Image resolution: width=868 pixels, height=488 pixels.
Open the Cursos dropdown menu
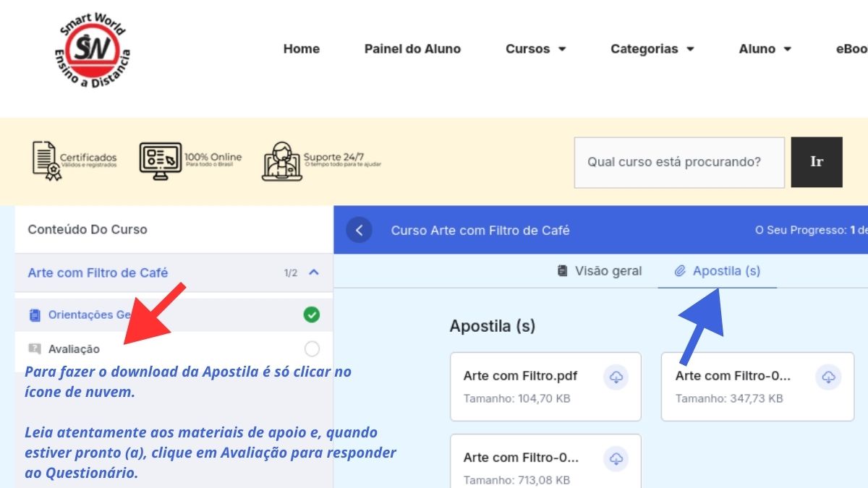(535, 49)
